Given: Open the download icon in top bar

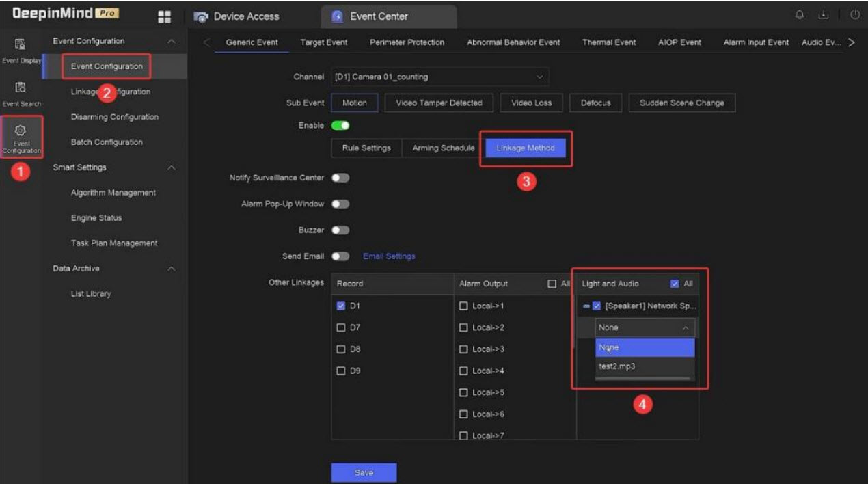Looking at the screenshot, I should pos(823,15).
